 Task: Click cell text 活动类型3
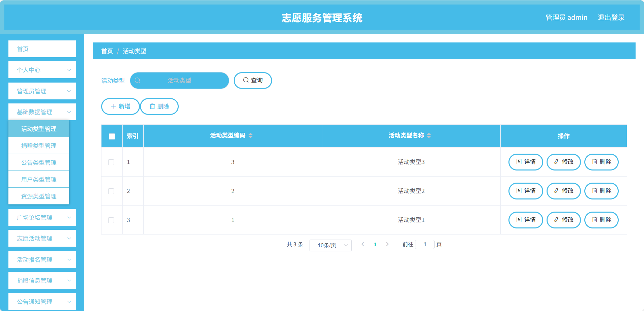411,162
